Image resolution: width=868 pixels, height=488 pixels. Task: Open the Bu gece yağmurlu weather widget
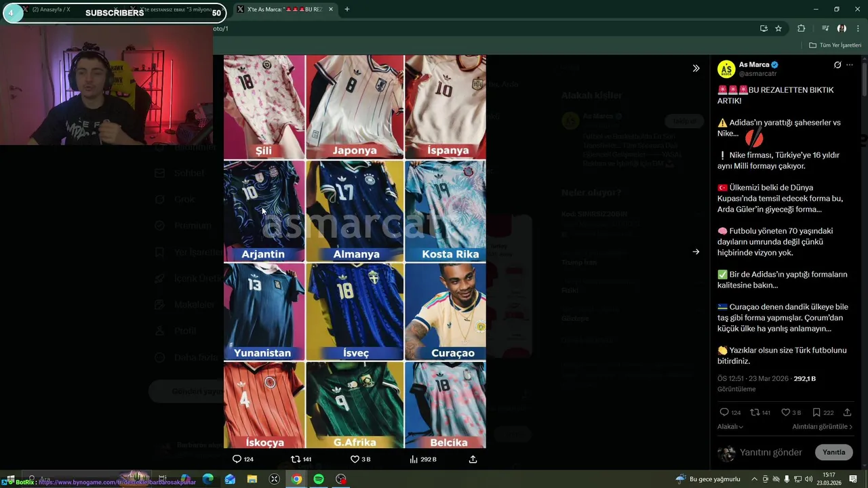point(708,479)
